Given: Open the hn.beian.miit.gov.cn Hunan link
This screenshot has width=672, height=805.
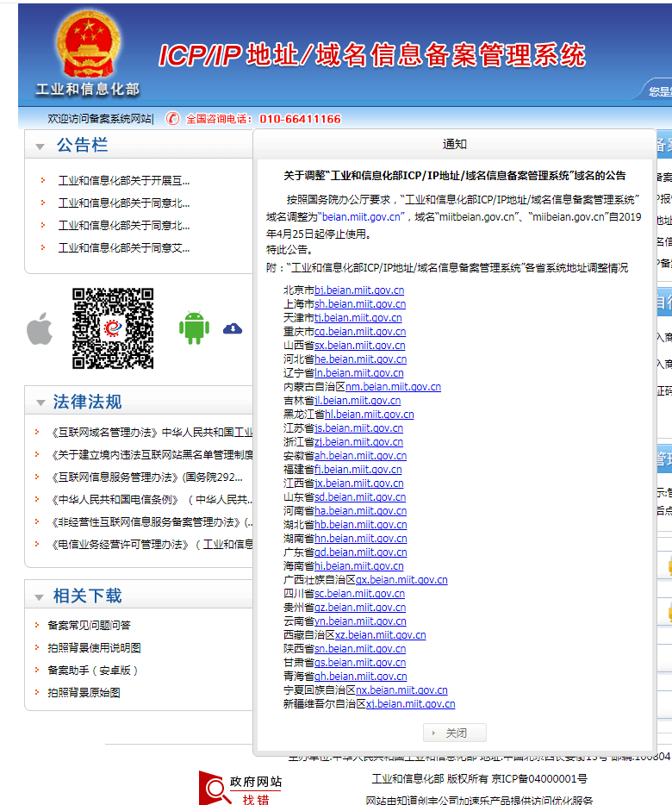Looking at the screenshot, I should coord(361,539).
